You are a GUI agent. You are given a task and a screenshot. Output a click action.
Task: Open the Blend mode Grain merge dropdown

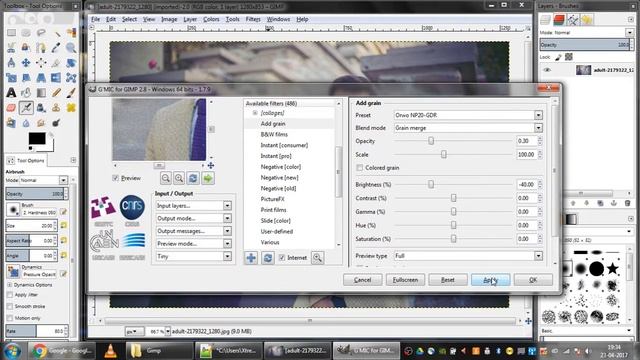[468, 128]
